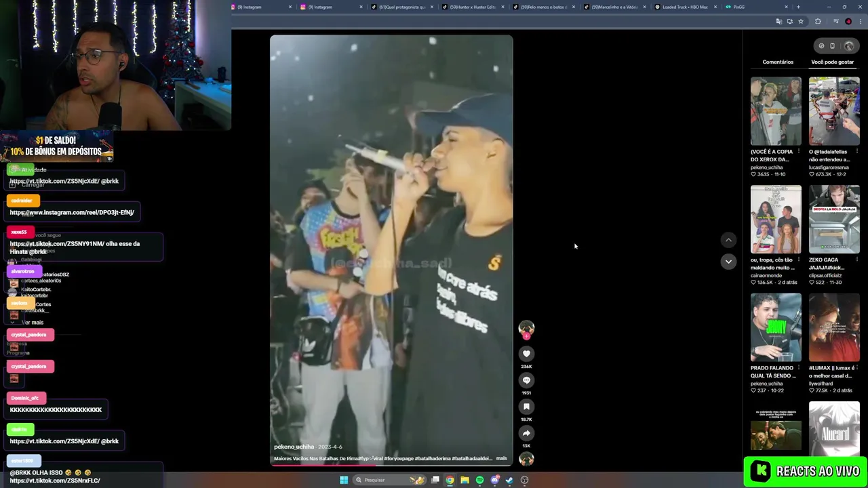868x488 pixels.
Task: Click lucasfigaroreserva author name
Action: (829, 167)
